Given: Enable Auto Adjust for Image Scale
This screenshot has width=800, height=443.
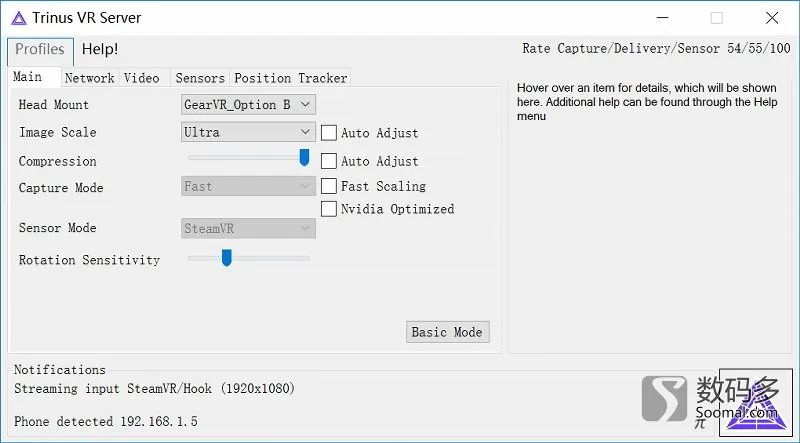Looking at the screenshot, I should (x=329, y=133).
